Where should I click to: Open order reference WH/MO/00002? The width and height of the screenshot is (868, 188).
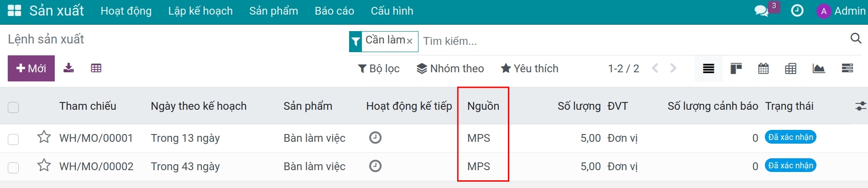96,167
